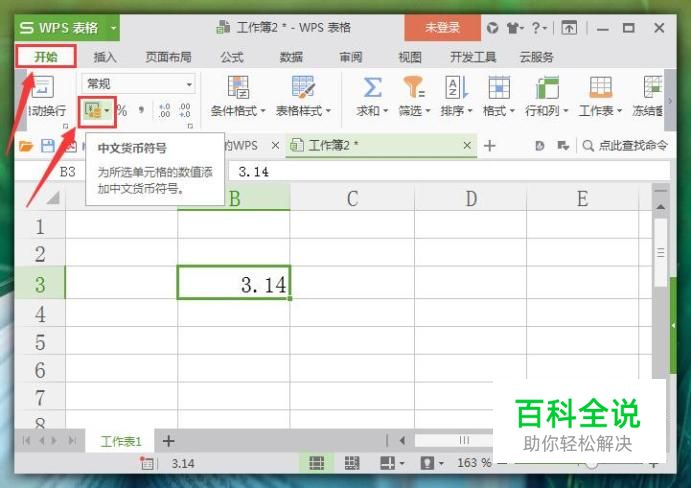
Task: Close the 的WPS document tab
Action: pos(275,145)
